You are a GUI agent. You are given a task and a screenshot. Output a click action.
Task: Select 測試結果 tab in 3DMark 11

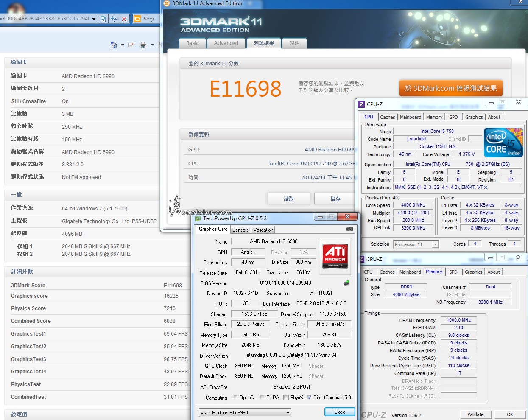pos(264,43)
